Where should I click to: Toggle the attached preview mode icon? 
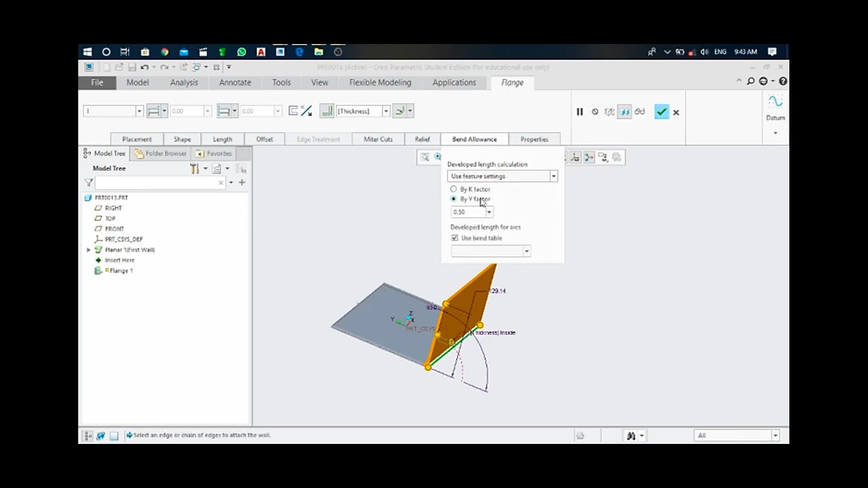point(625,112)
